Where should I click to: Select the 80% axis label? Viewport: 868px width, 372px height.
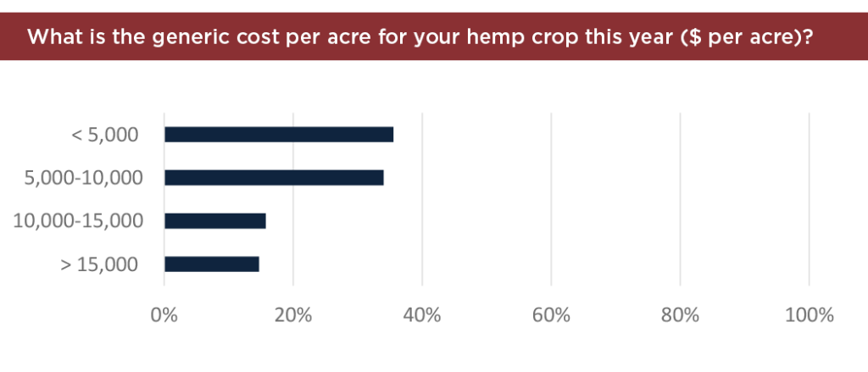681,315
